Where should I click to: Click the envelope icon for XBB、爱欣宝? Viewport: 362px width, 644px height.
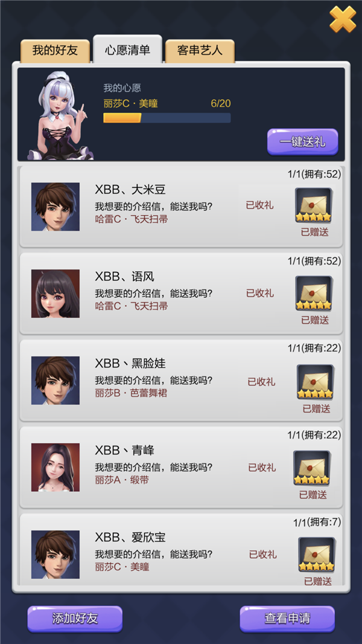click(x=316, y=555)
